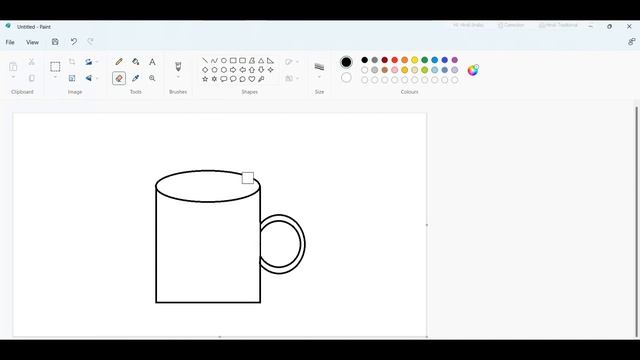Click the Size line thickness icon
Screen dimensions: 640x360
[x=319, y=66]
